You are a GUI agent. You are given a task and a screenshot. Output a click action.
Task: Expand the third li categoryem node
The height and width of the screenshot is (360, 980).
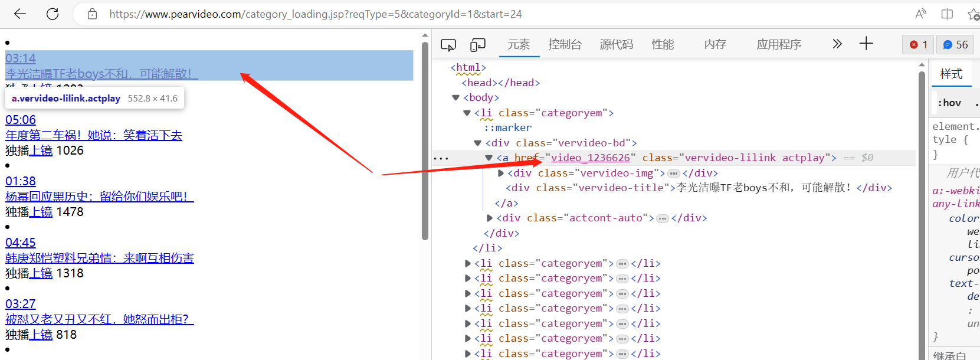tap(467, 278)
